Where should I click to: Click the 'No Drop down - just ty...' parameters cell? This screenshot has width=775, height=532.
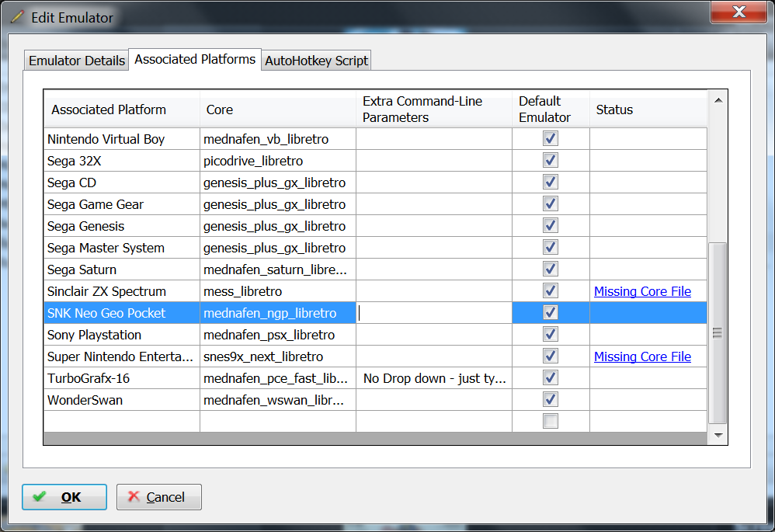434,378
